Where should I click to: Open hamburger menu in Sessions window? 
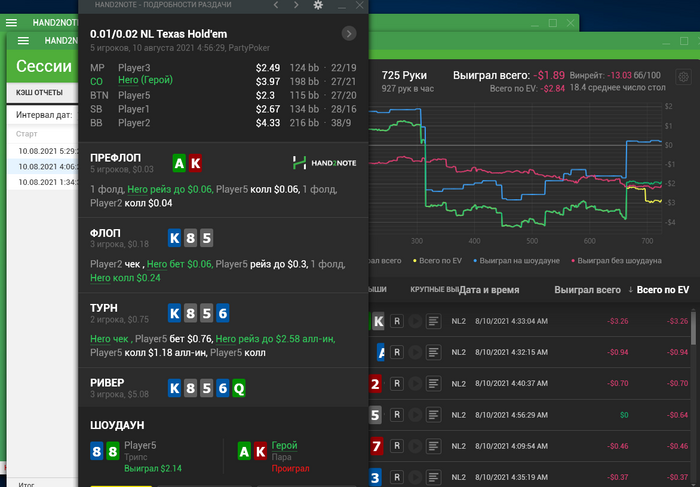click(23, 41)
